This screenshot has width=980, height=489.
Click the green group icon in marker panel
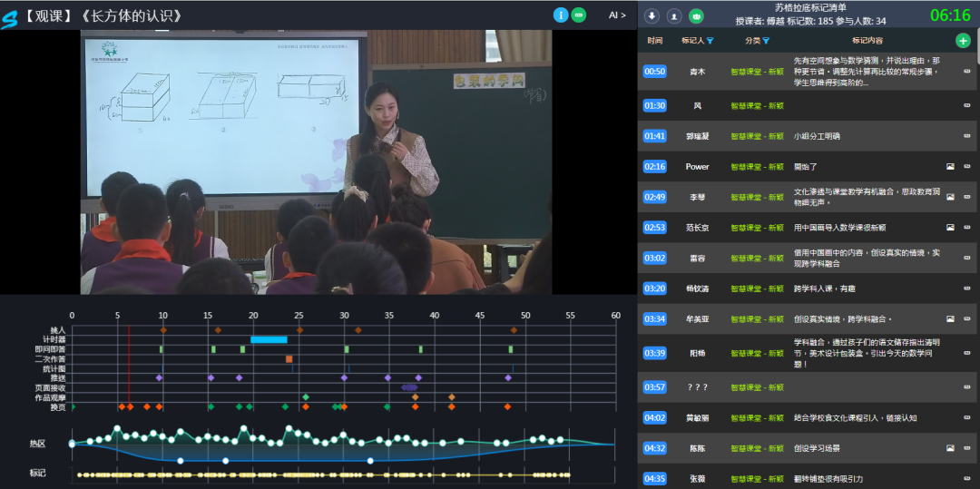tap(696, 15)
